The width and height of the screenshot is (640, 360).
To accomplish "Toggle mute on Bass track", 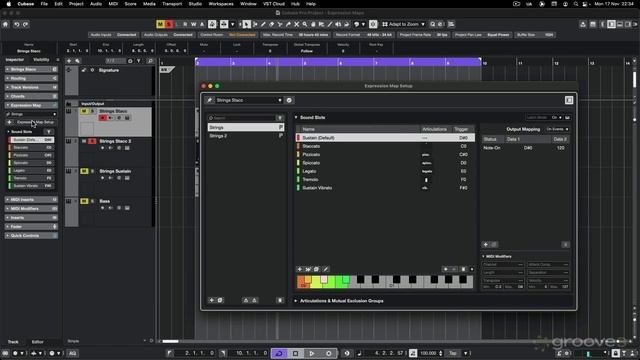I will [84, 201].
